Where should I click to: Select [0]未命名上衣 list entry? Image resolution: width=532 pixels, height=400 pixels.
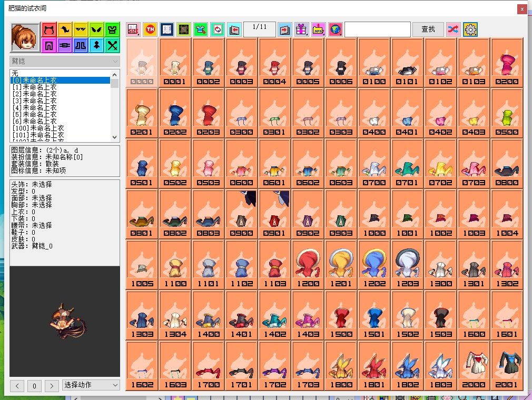point(61,81)
